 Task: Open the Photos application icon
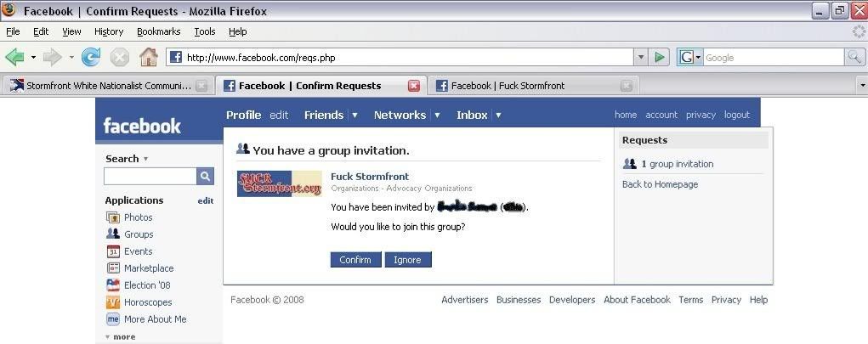tap(113, 217)
